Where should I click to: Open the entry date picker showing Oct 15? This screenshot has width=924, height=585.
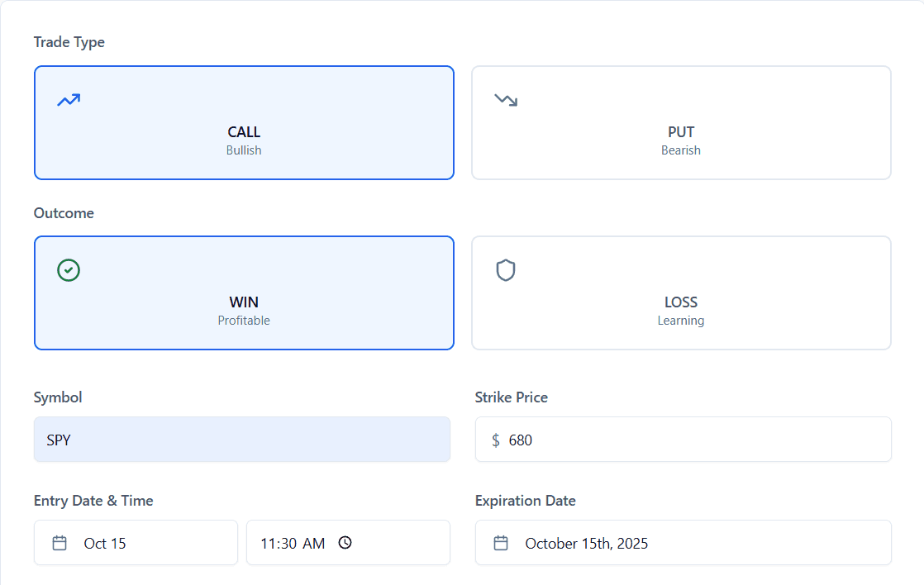click(x=136, y=543)
